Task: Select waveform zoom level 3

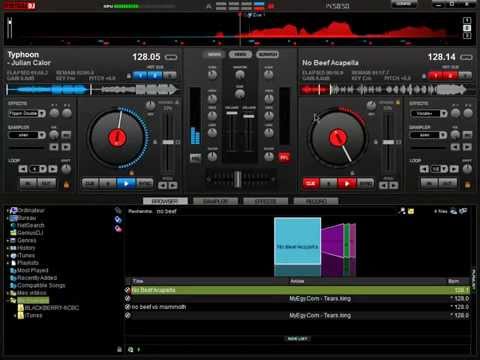Action: (x=467, y=36)
